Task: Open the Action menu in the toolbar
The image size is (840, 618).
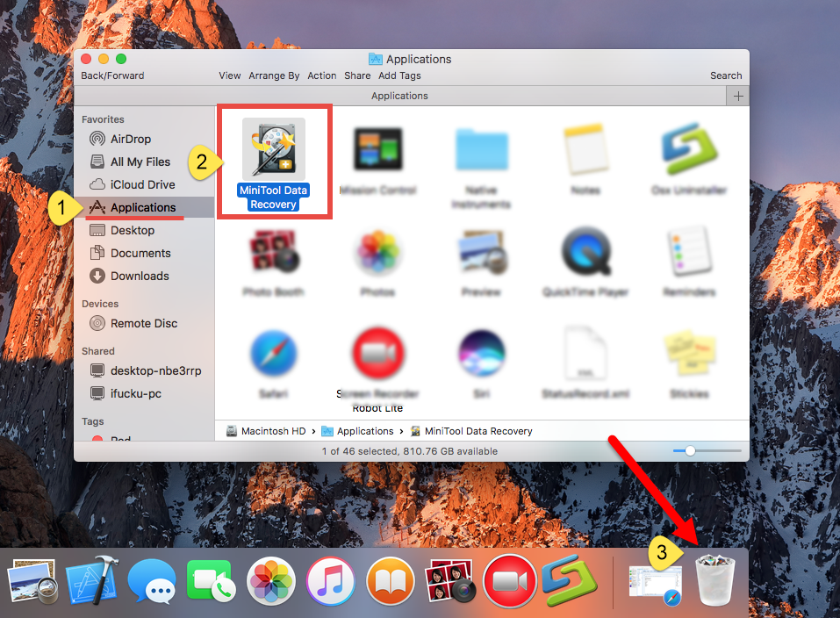Action: pos(321,75)
